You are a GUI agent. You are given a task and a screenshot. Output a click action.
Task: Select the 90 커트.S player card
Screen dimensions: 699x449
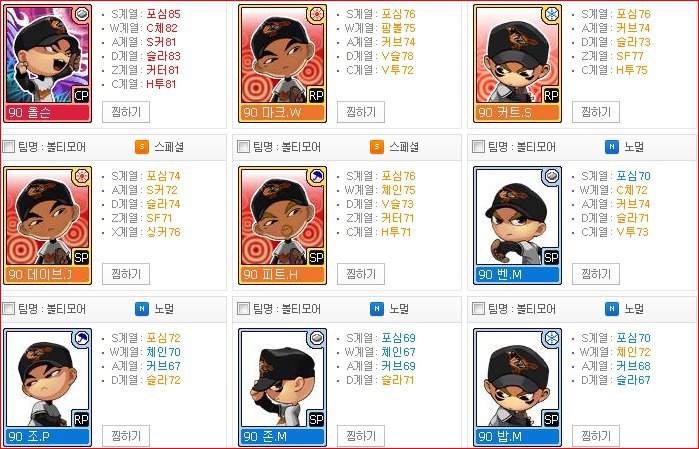517,63
